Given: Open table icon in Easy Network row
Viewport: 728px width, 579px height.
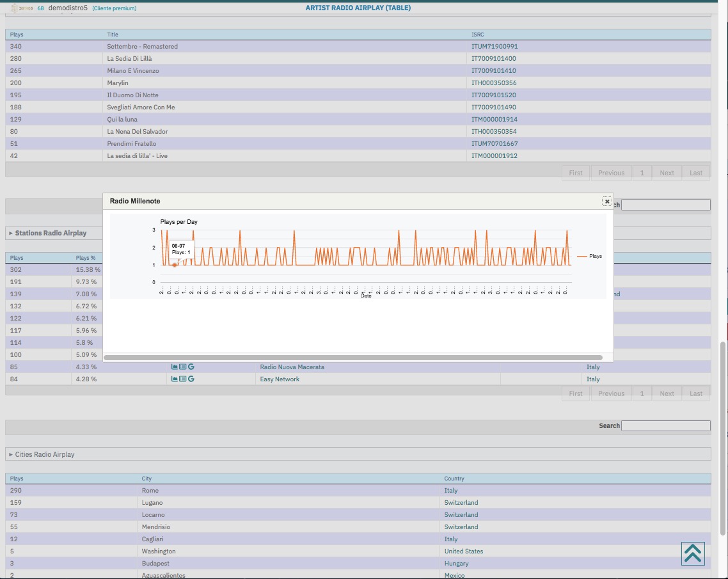Looking at the screenshot, I should click(182, 379).
